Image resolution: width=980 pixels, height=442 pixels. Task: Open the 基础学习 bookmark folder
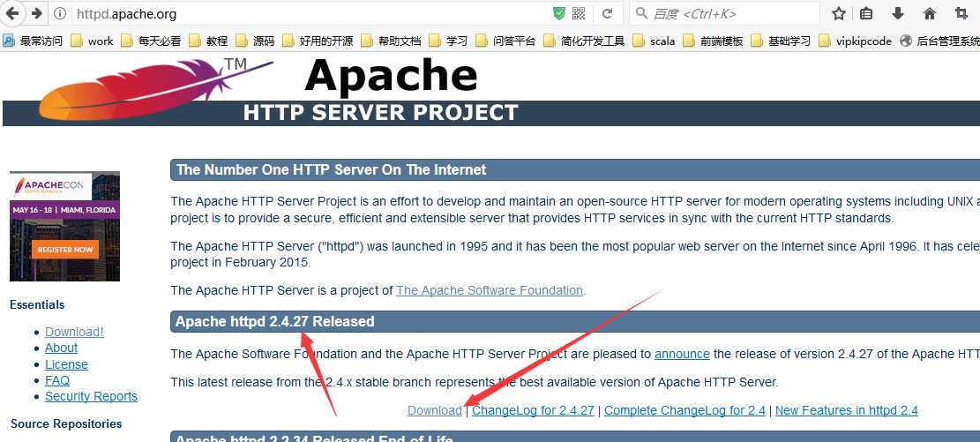point(781,41)
